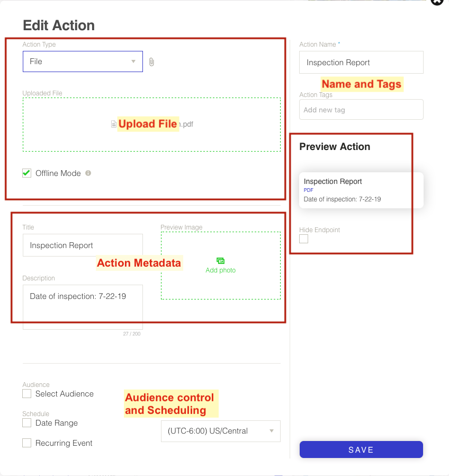
Task: Focus the Add new tag field
Action: pos(361,110)
